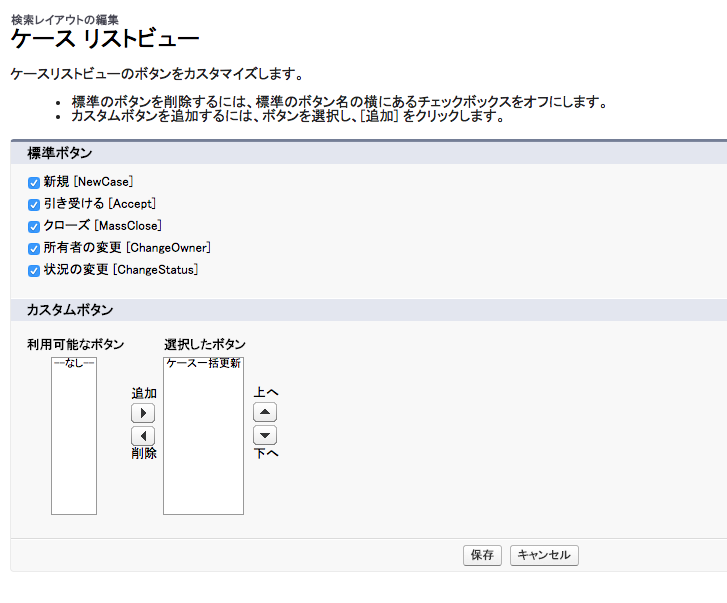This screenshot has width=727, height=603.
Task: Click the カスタムボタン section header
Action: click(70, 310)
